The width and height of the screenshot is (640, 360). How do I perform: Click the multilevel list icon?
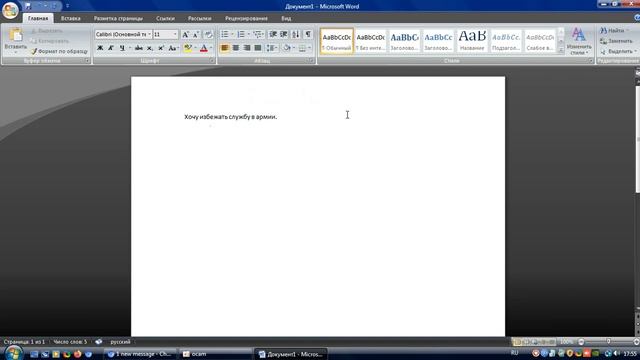pos(257,34)
